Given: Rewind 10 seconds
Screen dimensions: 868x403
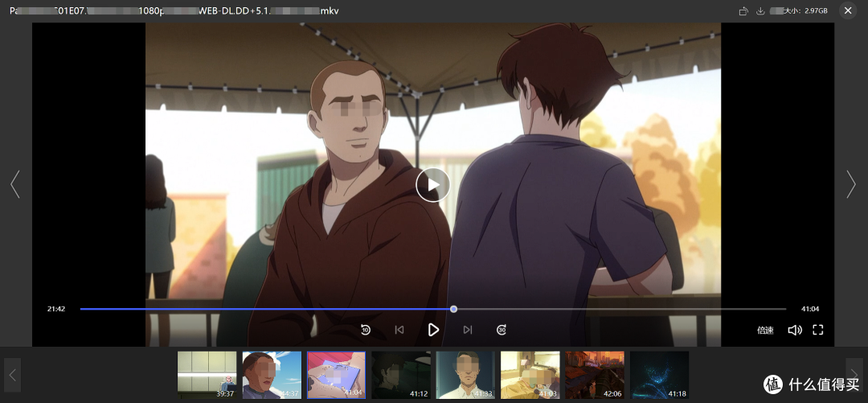Looking at the screenshot, I should click(x=366, y=330).
